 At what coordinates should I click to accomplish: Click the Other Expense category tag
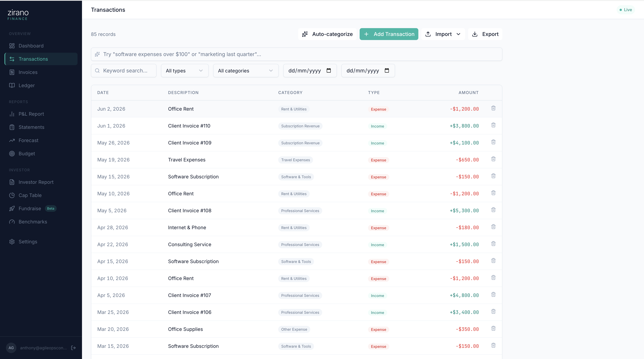pyautogui.click(x=294, y=329)
